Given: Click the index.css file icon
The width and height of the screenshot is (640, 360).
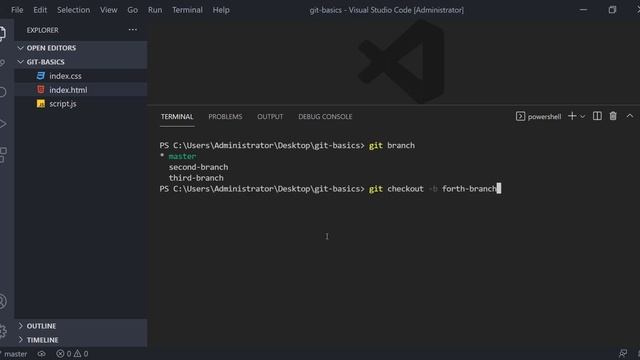Looking at the screenshot, I should 40,76.
